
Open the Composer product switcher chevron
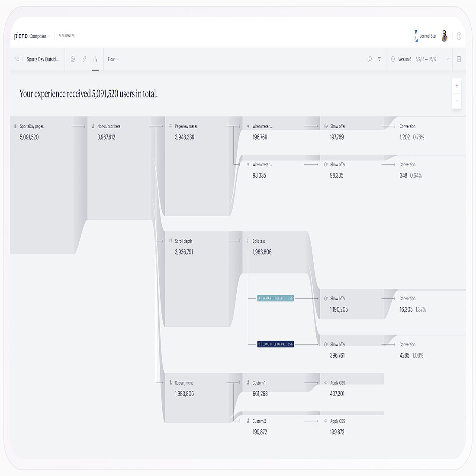pyautogui.click(x=48, y=36)
